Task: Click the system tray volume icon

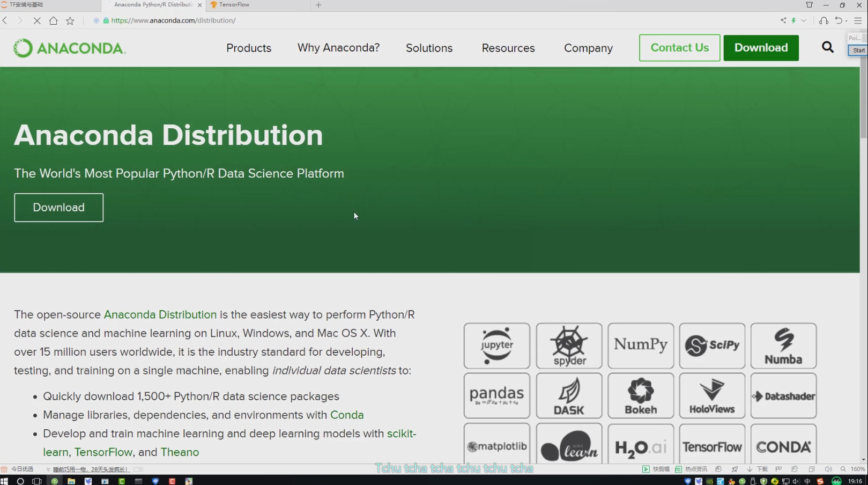Action: [796, 481]
